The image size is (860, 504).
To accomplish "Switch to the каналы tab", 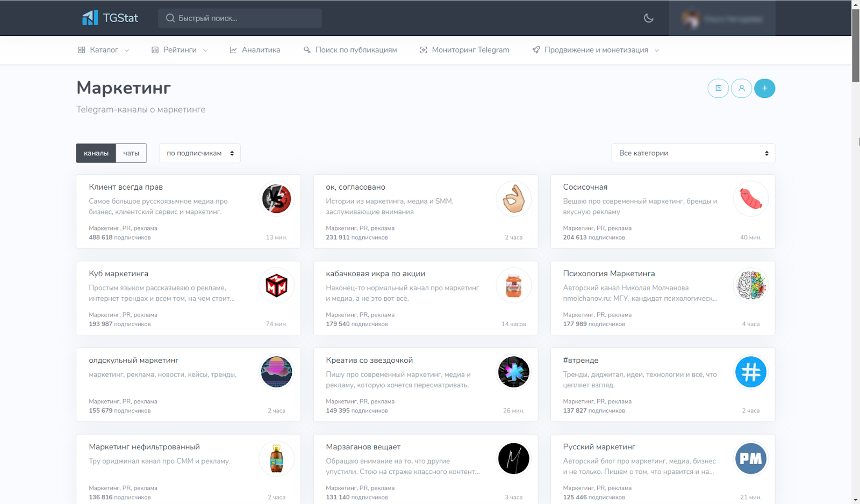I will pos(96,153).
